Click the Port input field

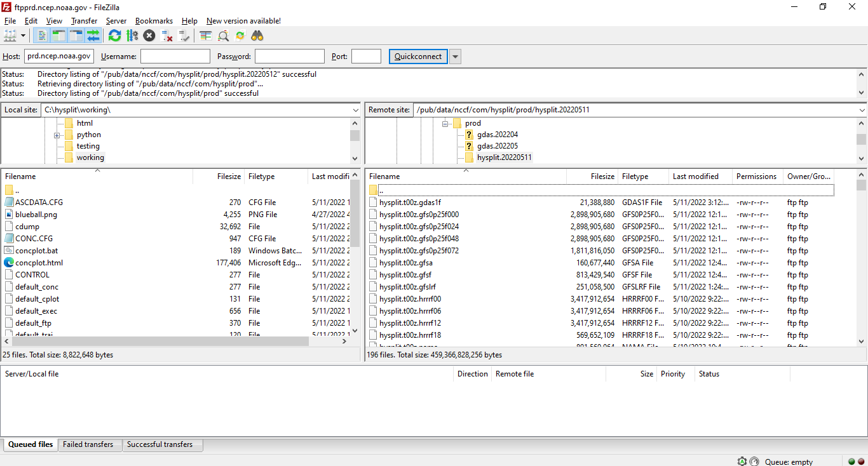click(x=366, y=57)
